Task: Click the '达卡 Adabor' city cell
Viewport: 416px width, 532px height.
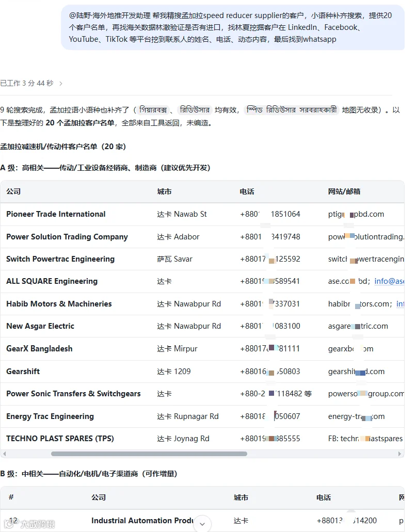Action: (178, 237)
